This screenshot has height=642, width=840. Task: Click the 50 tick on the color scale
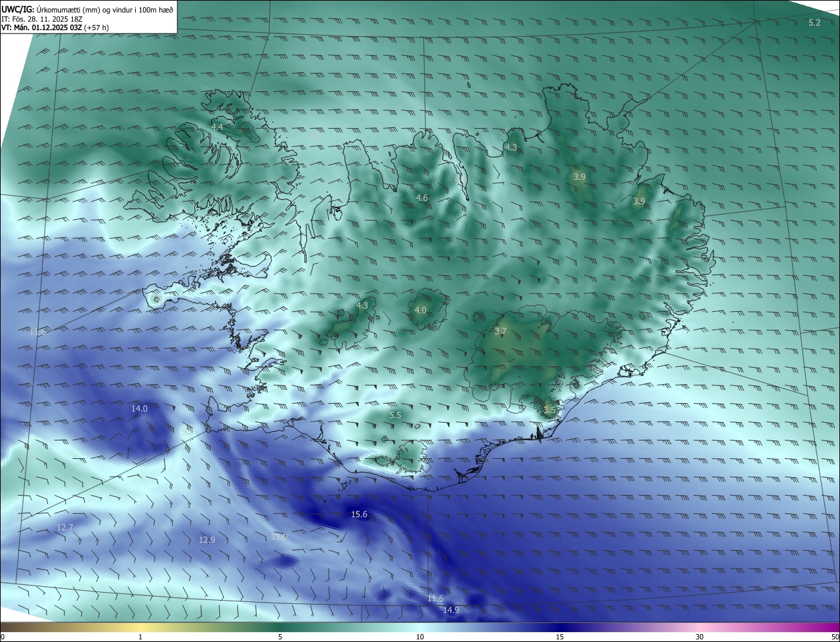coord(835,637)
